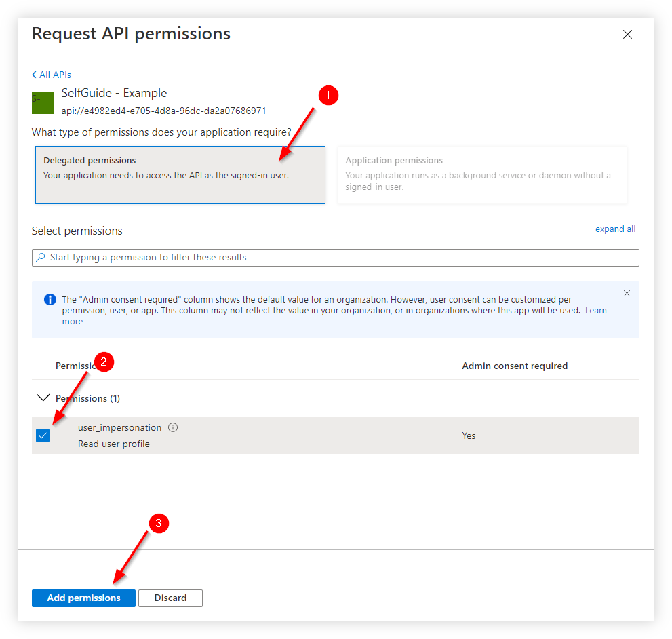Viewport: 672px width, 639px height.
Task: Click the back chevron before All APIs
Action: 34,75
